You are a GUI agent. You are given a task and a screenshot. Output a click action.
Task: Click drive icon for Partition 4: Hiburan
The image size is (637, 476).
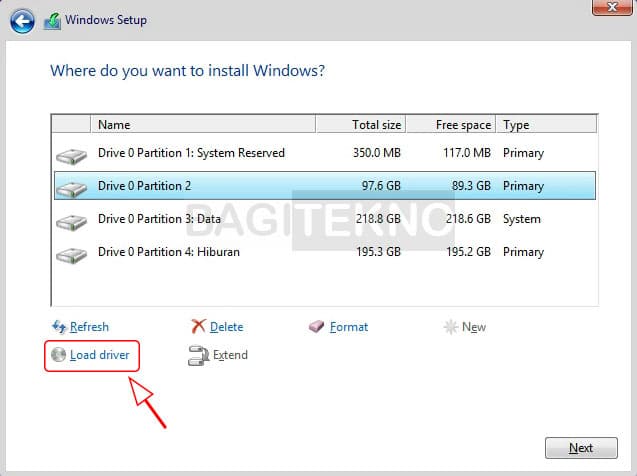(x=72, y=255)
